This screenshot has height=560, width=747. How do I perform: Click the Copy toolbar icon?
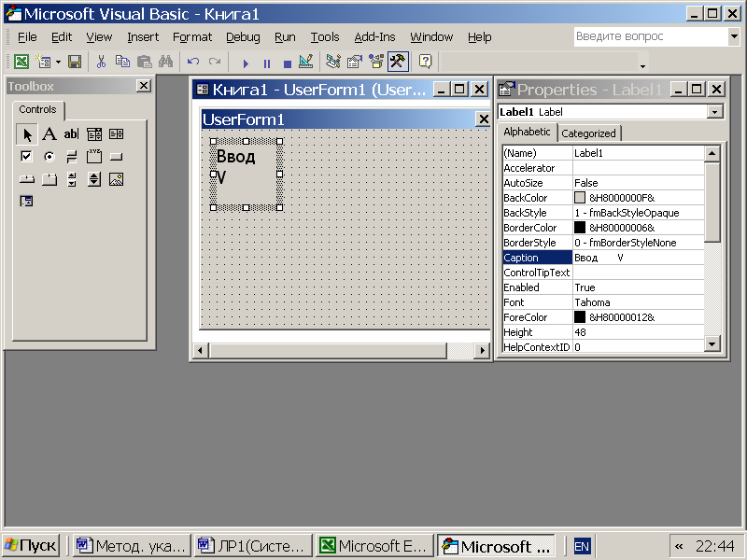point(122,62)
